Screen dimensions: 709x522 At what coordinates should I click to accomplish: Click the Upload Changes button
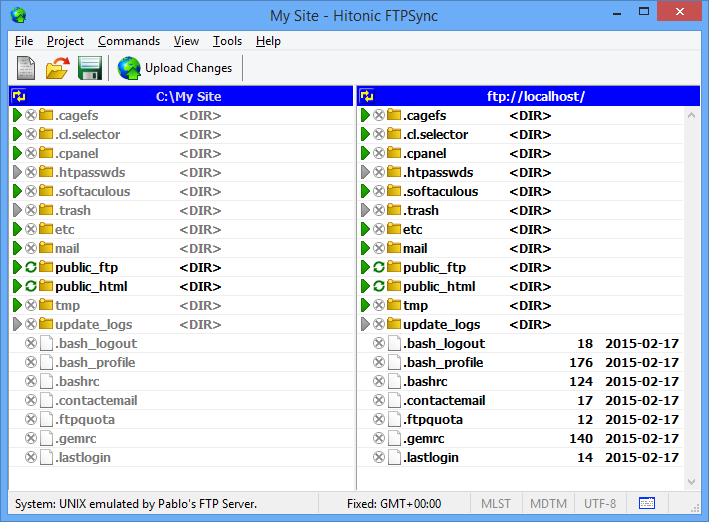coord(175,68)
